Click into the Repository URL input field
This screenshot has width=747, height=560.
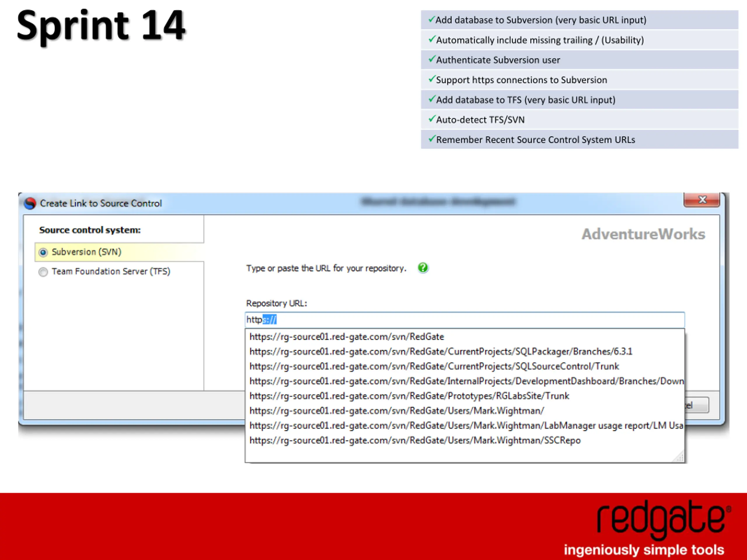[x=465, y=320]
